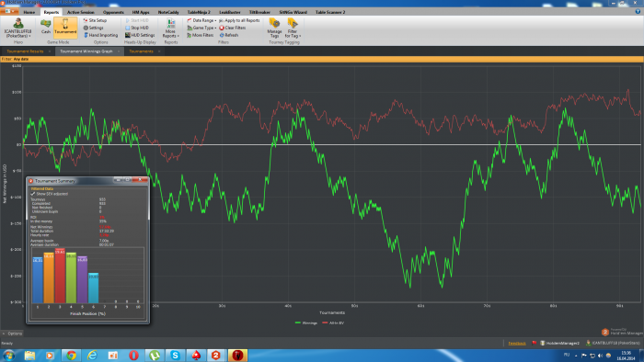Click the red flag icon in status bar
Viewport: 644px width, 362px height.
click(x=534, y=343)
